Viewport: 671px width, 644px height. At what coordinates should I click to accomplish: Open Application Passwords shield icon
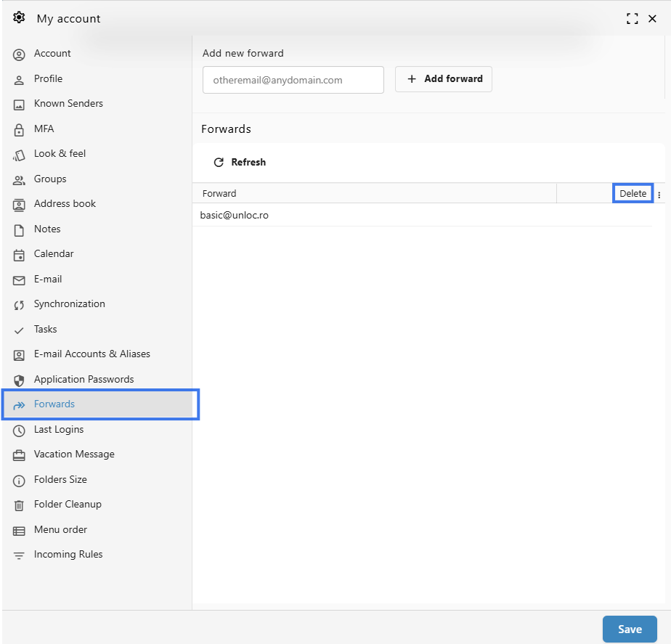pos(19,380)
